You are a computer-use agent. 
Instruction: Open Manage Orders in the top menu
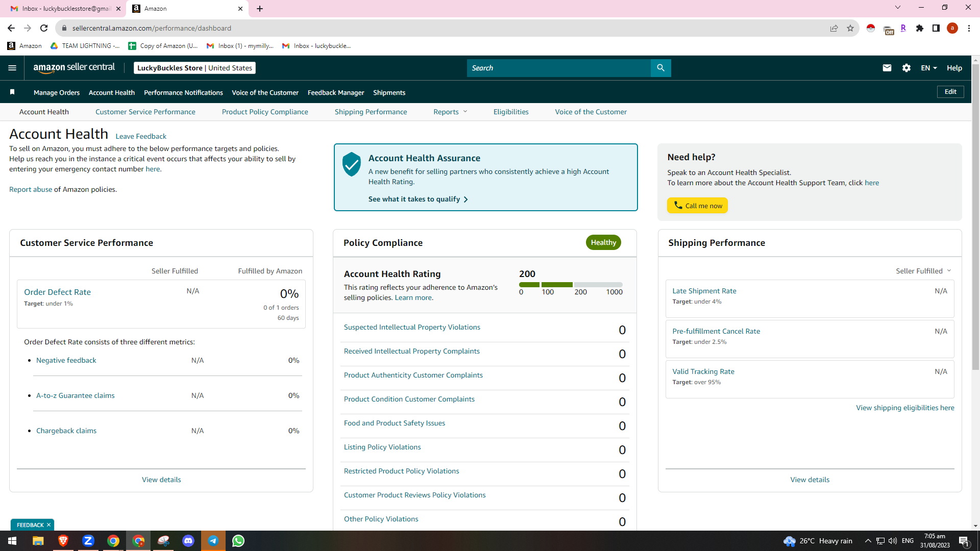click(x=57, y=92)
